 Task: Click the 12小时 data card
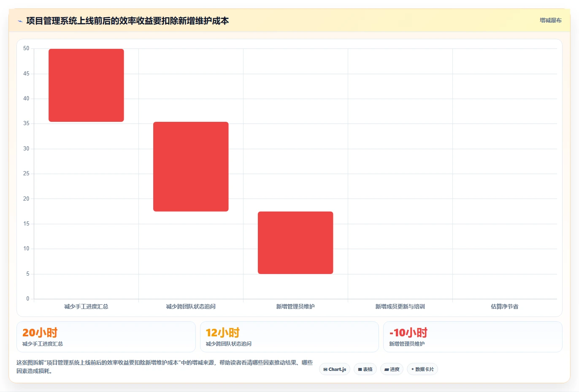289,337
